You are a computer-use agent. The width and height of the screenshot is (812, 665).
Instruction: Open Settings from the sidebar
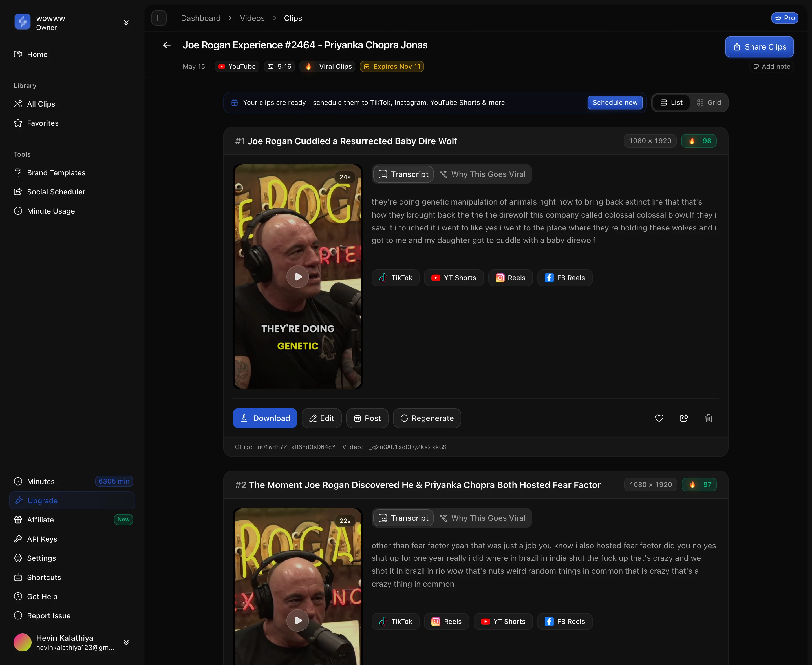click(72, 558)
